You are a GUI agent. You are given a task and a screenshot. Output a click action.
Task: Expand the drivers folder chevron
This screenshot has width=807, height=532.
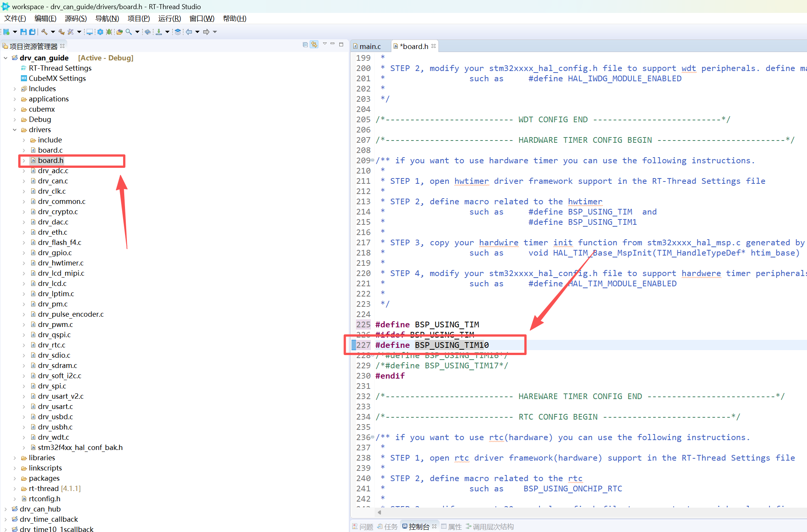click(x=15, y=129)
